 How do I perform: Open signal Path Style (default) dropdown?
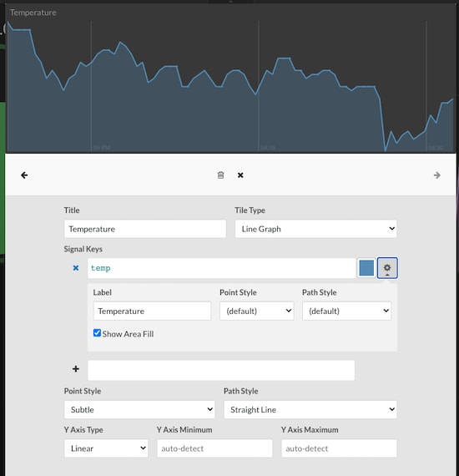click(x=346, y=311)
